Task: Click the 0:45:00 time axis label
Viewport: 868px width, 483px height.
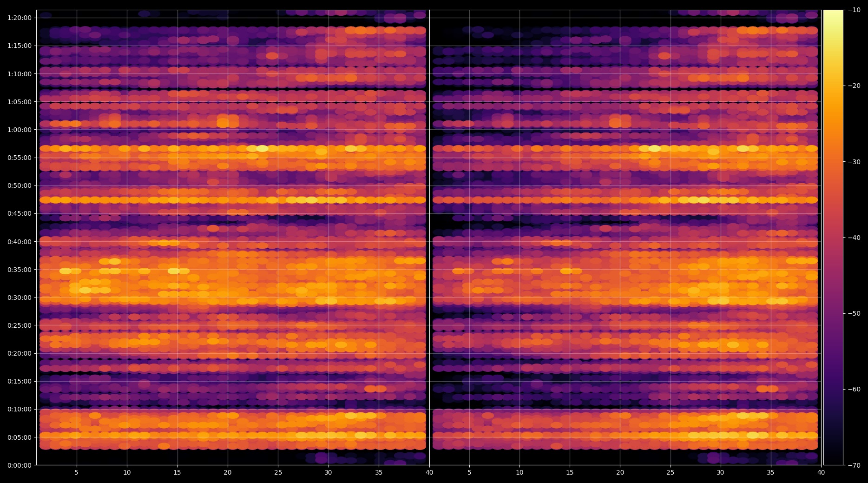Action: pos(20,214)
